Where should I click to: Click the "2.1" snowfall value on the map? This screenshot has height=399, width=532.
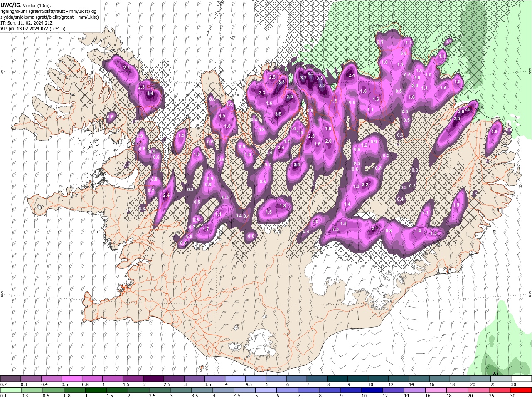click(x=375, y=229)
